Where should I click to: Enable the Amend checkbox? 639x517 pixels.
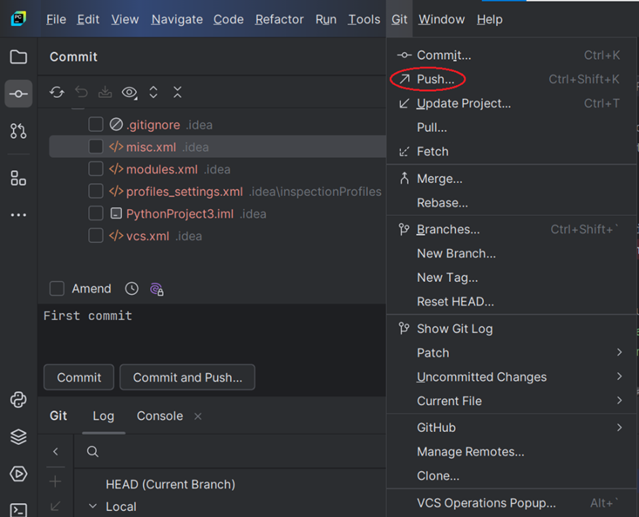coord(57,289)
